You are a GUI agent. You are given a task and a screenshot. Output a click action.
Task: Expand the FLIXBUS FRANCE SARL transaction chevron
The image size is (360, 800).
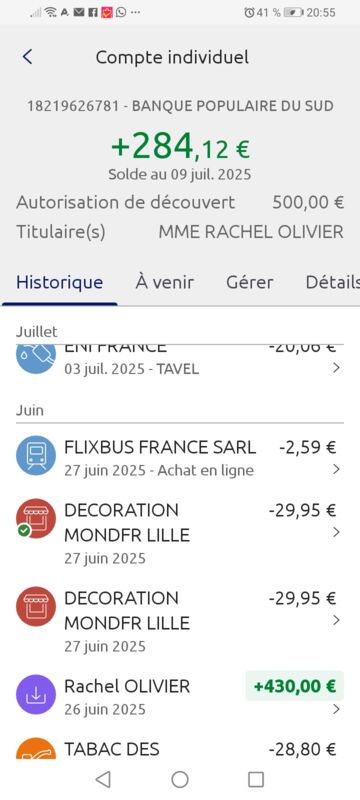pos(336,469)
